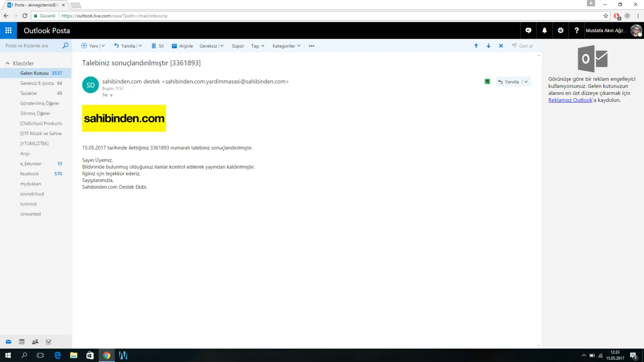Open the People contacts icon
This screenshot has width=644, height=362.
tap(35, 342)
